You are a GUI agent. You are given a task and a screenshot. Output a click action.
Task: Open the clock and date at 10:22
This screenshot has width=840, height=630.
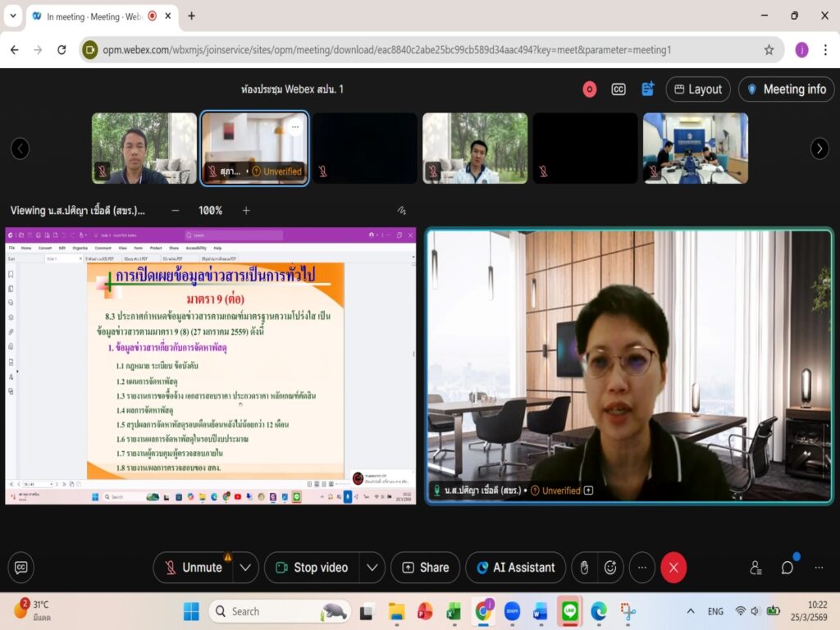click(x=809, y=611)
